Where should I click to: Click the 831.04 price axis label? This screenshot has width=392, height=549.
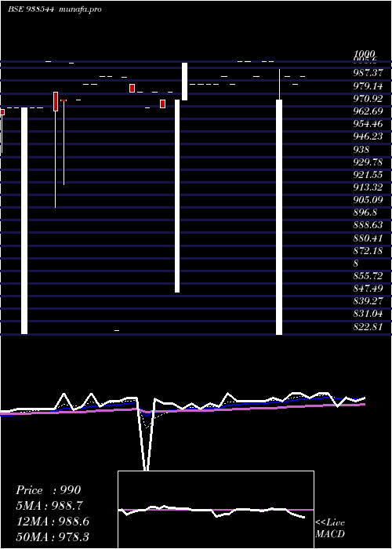[x=368, y=314]
